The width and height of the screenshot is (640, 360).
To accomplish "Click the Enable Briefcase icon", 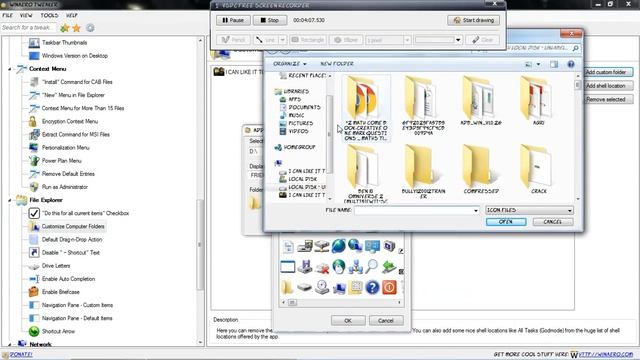I will 34,292.
